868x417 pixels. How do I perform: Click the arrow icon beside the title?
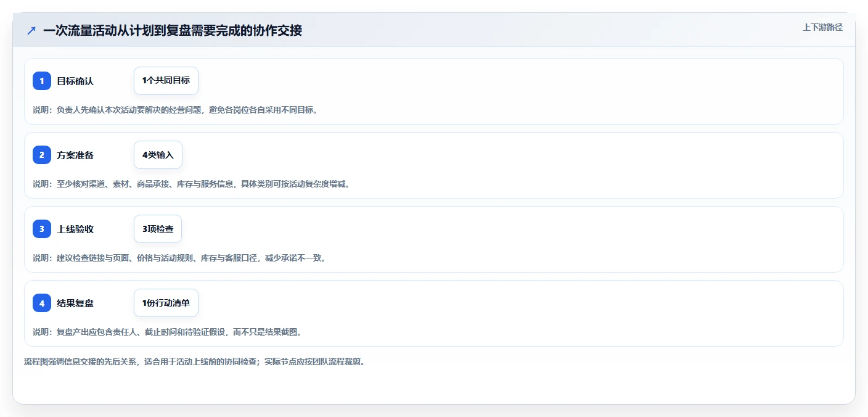(31, 30)
